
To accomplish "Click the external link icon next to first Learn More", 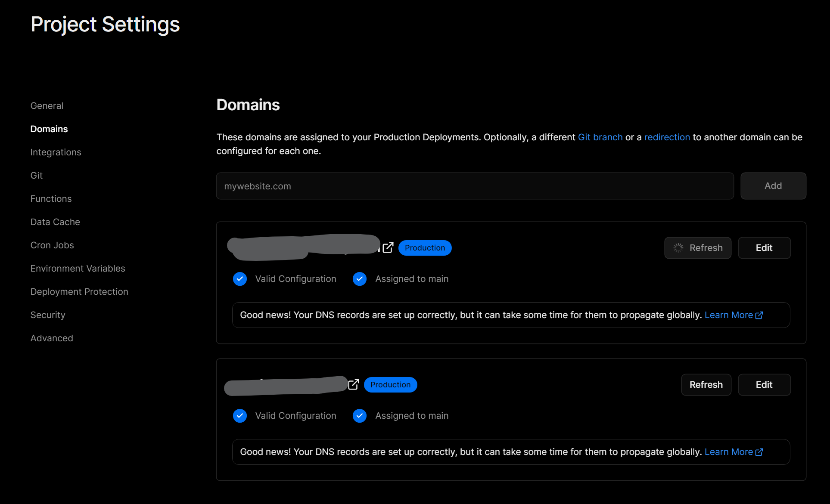I will click(759, 315).
